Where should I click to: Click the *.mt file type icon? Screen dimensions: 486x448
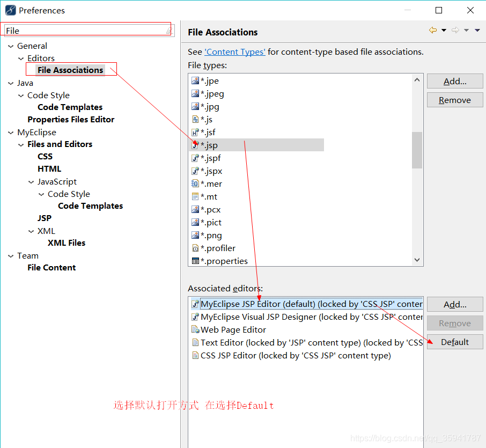(195, 196)
